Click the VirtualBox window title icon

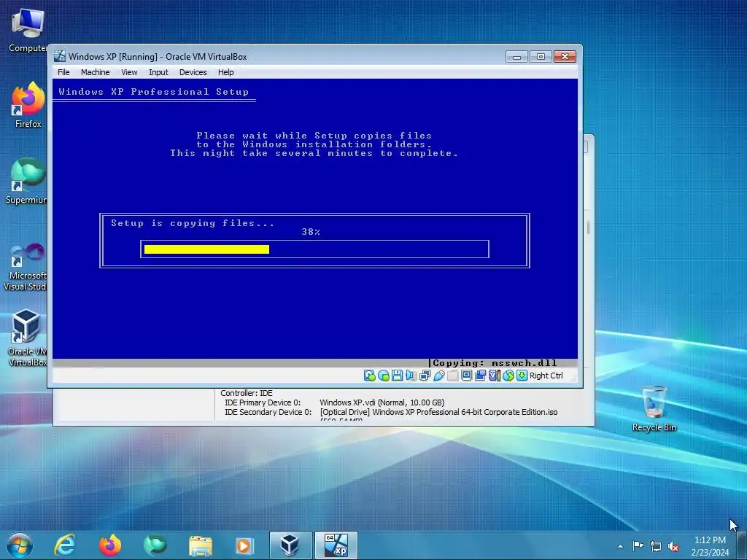[60, 56]
